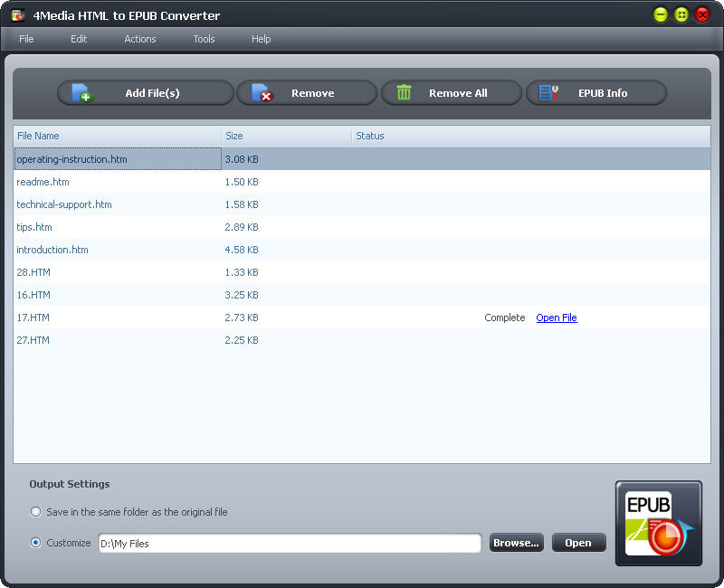This screenshot has height=588, width=724.
Task: Maximize the window with the green button
Action: [x=681, y=14]
